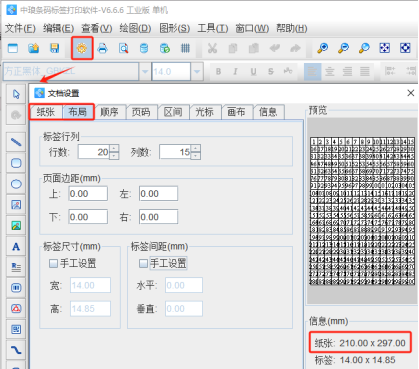The image size is (419, 369).
Task: Select the ellipse drawing tool
Action: click(x=16, y=184)
